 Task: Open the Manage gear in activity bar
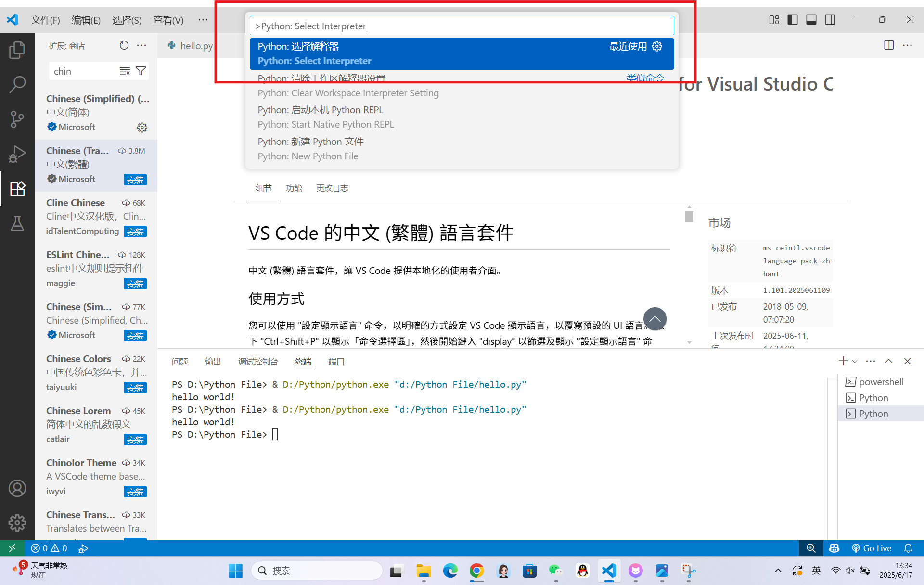[x=17, y=522]
